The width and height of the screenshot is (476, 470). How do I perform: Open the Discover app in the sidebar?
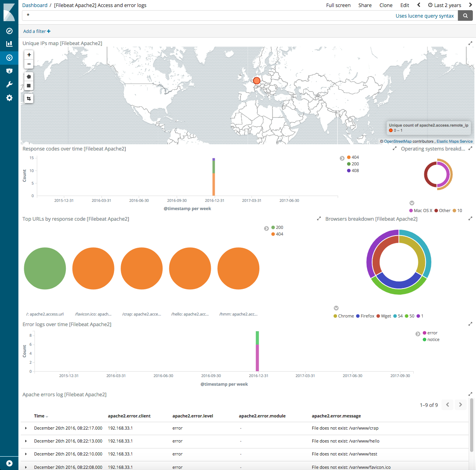click(x=9, y=31)
